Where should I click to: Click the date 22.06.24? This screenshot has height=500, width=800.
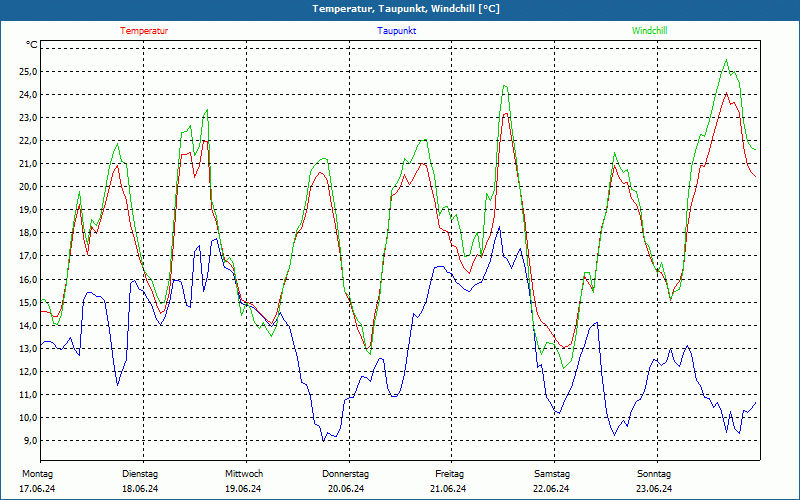551,489
